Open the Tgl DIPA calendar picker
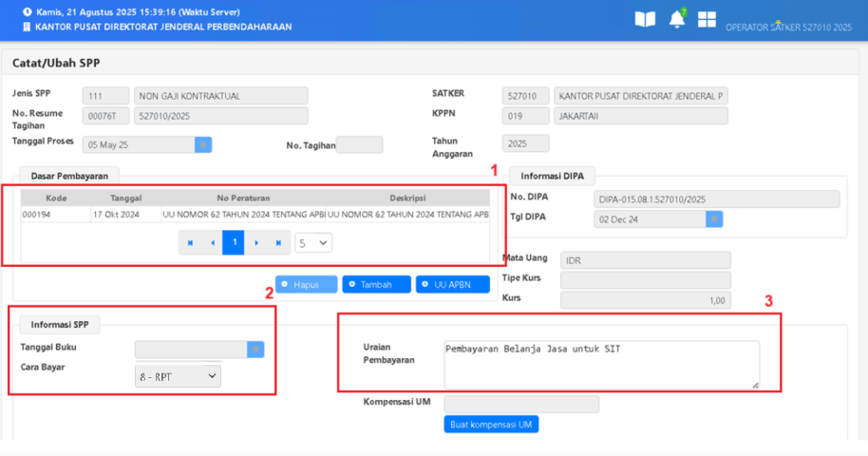The height and width of the screenshot is (456, 868). [x=714, y=218]
